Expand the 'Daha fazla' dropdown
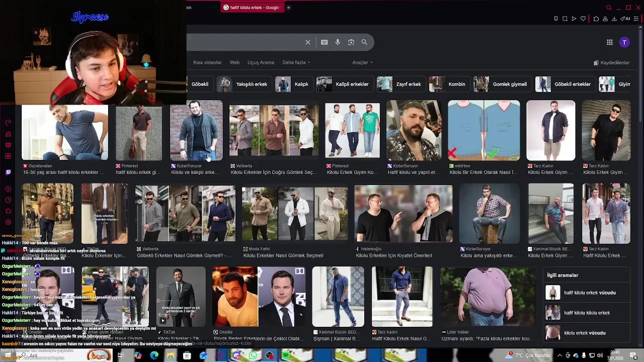The height and width of the screenshot is (362, 644). click(296, 62)
